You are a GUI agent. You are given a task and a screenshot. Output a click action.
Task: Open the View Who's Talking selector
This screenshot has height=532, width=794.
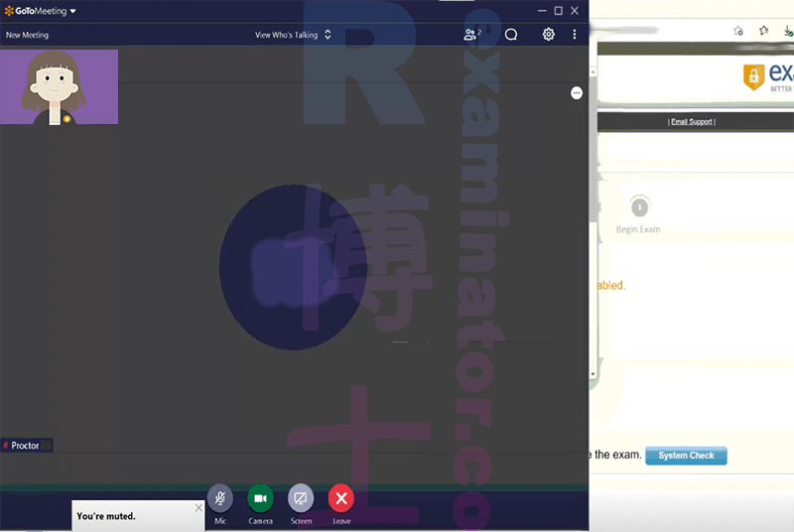pos(293,35)
